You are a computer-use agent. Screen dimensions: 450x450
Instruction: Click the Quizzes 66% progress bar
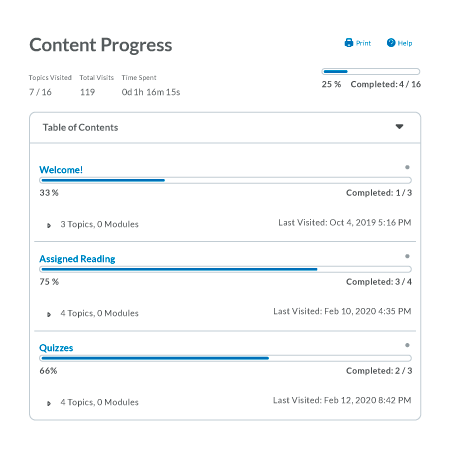click(225, 358)
